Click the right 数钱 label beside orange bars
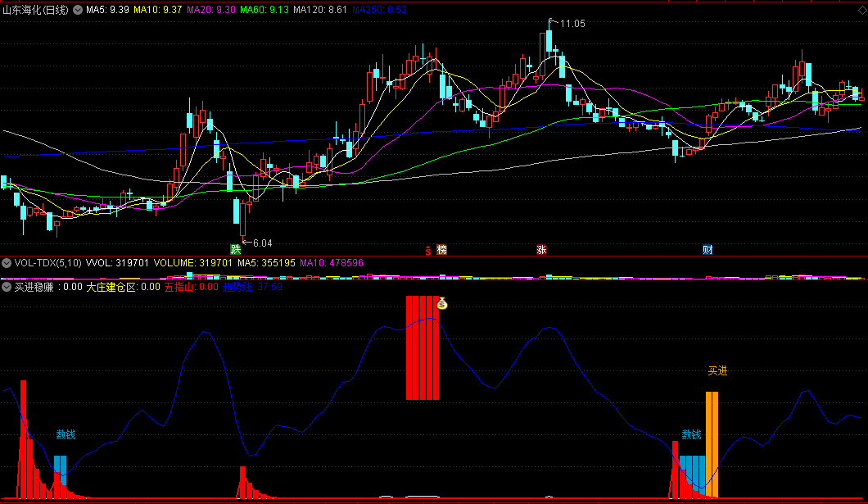The height and width of the screenshot is (504, 868). (x=691, y=435)
